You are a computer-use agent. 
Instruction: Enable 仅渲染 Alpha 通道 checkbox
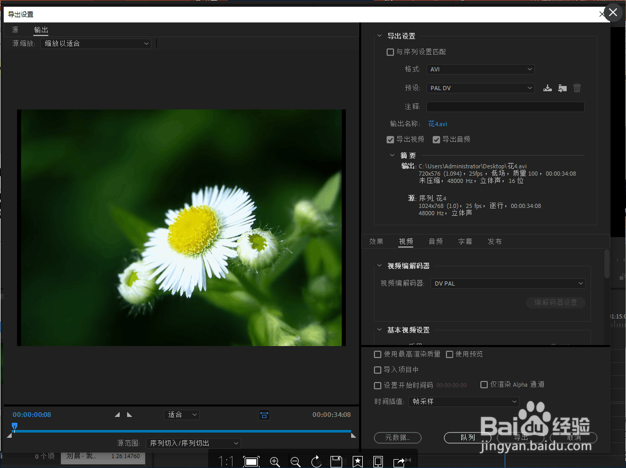pyautogui.click(x=484, y=385)
